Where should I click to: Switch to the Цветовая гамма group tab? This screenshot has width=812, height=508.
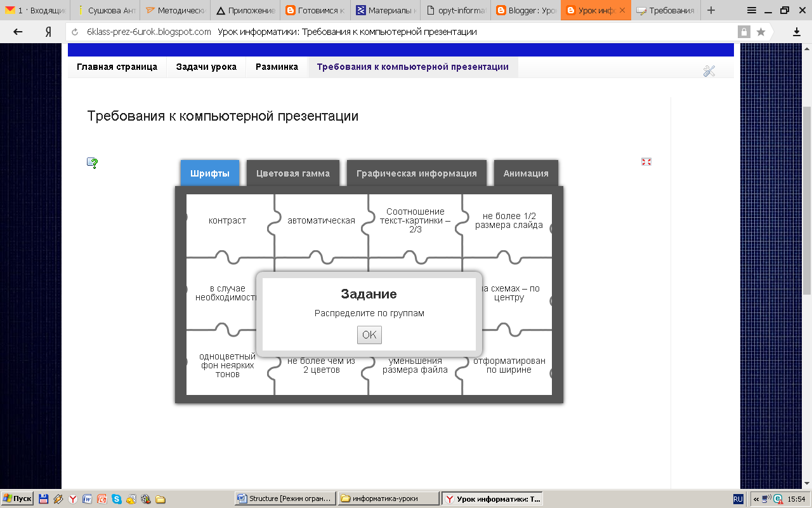tap(293, 173)
